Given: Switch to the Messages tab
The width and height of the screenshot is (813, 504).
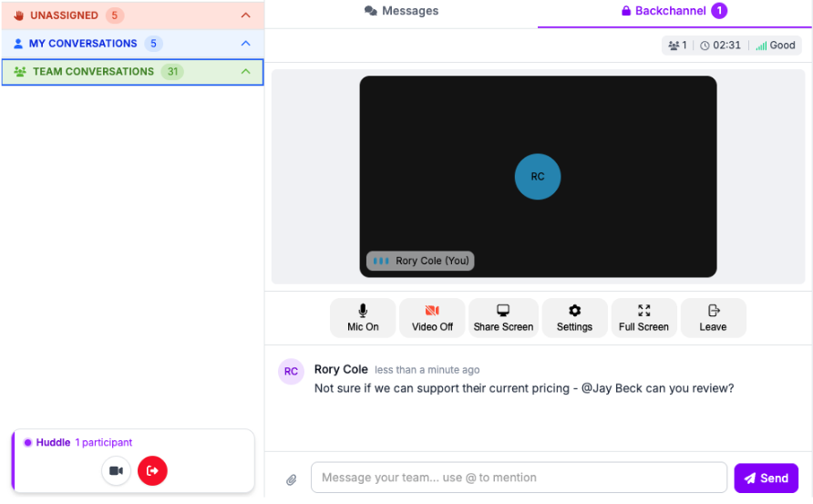Looking at the screenshot, I should click(x=401, y=11).
